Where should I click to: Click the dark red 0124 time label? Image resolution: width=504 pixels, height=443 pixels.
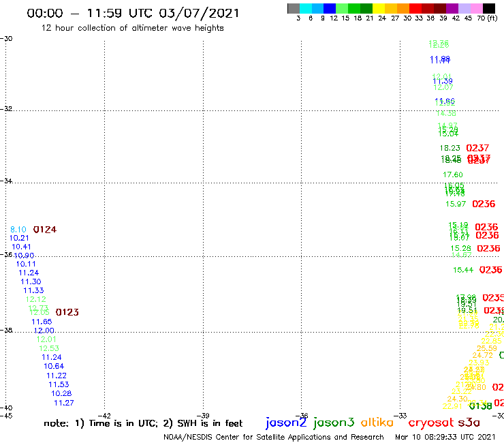(x=45, y=230)
